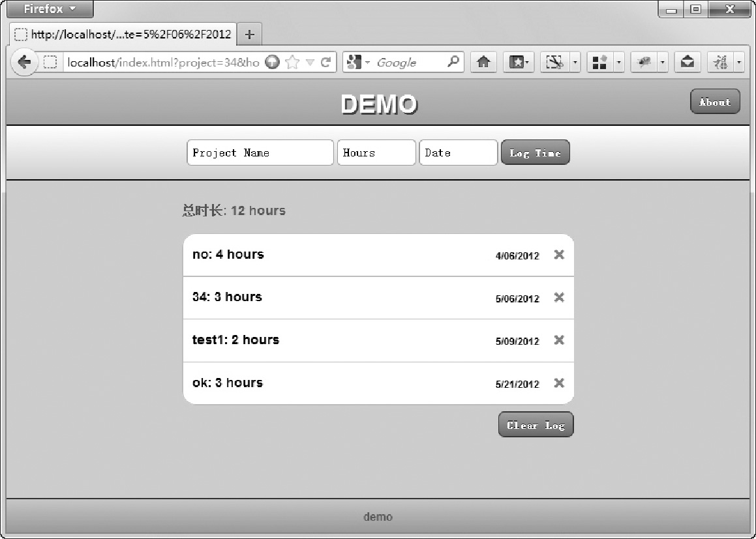The image size is (756, 539).
Task: Click the 'ok: 3 hours' entry text
Action: 228,383
